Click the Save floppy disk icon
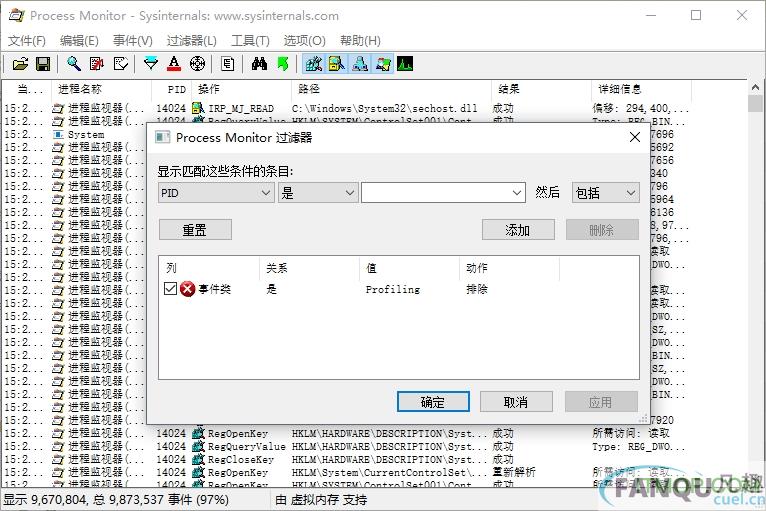The image size is (766, 511). click(43, 64)
